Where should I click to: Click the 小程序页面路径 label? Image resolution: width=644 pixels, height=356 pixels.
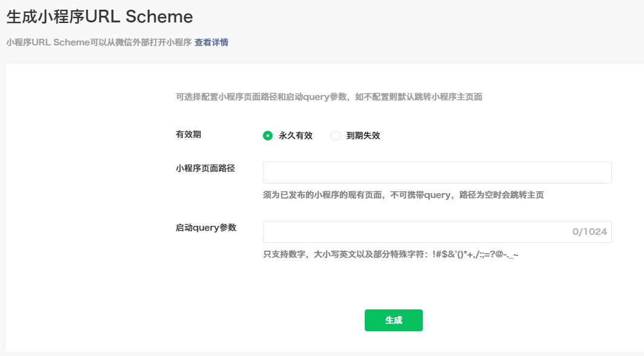[x=201, y=168]
